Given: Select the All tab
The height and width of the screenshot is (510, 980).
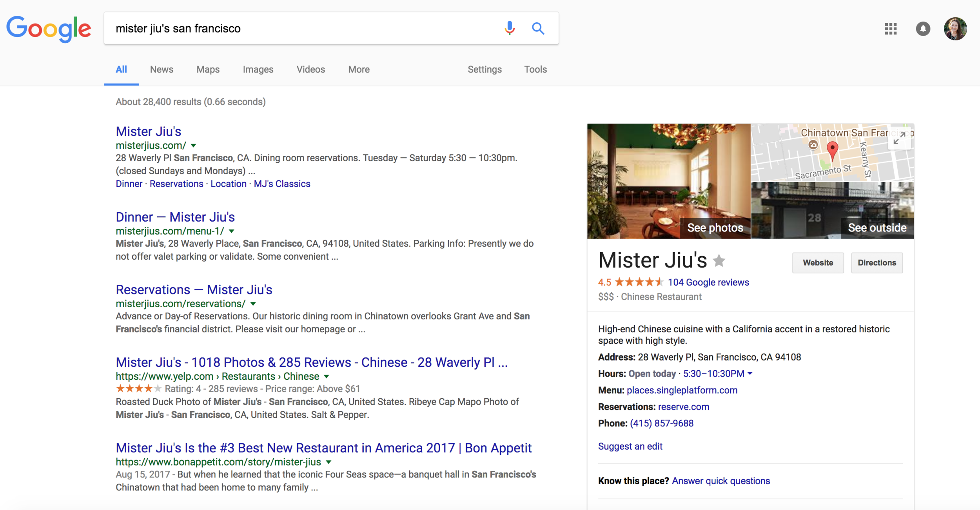Looking at the screenshot, I should 121,69.
